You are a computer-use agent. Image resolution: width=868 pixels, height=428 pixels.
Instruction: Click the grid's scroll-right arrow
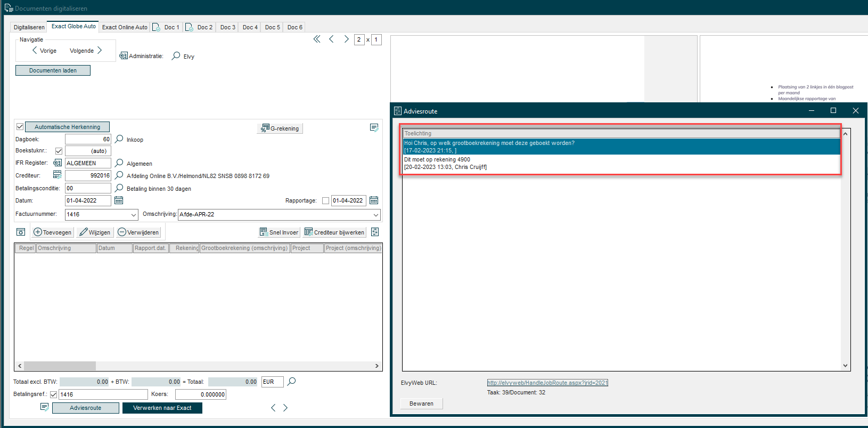pyautogui.click(x=377, y=366)
